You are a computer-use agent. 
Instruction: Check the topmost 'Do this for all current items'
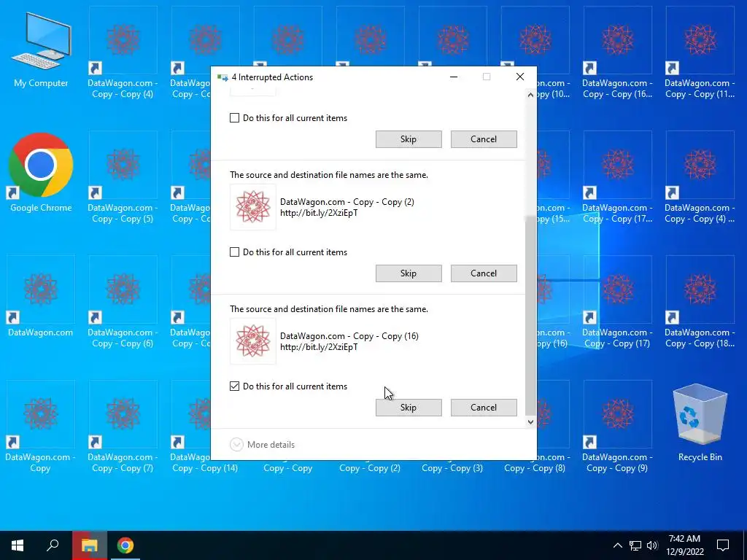pyautogui.click(x=234, y=117)
